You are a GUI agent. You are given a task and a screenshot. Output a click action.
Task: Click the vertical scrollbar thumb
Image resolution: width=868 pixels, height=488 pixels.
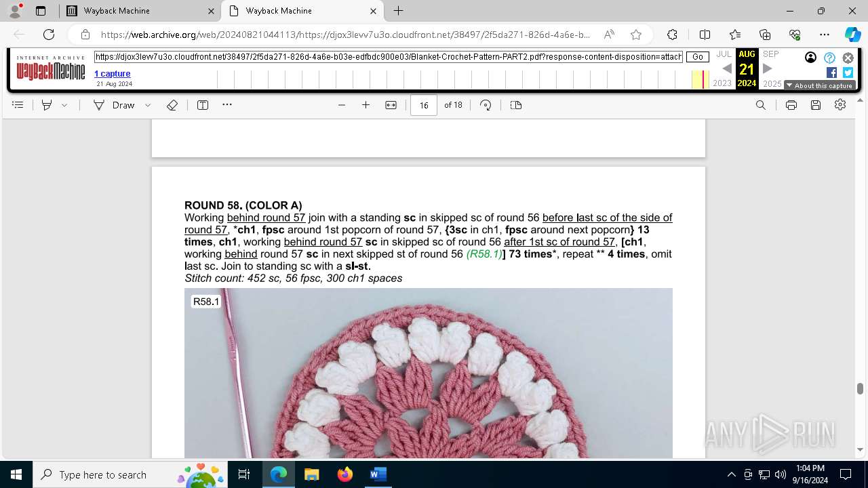tap(860, 388)
